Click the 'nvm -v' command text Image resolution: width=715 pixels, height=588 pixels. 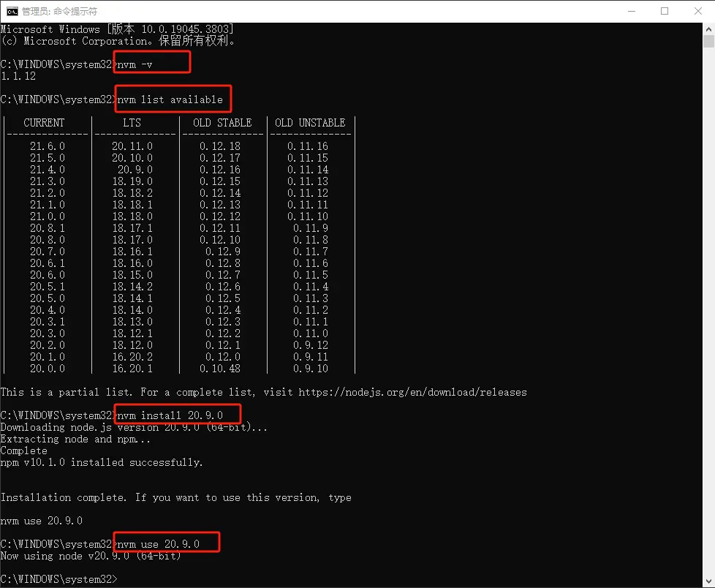[x=135, y=65]
